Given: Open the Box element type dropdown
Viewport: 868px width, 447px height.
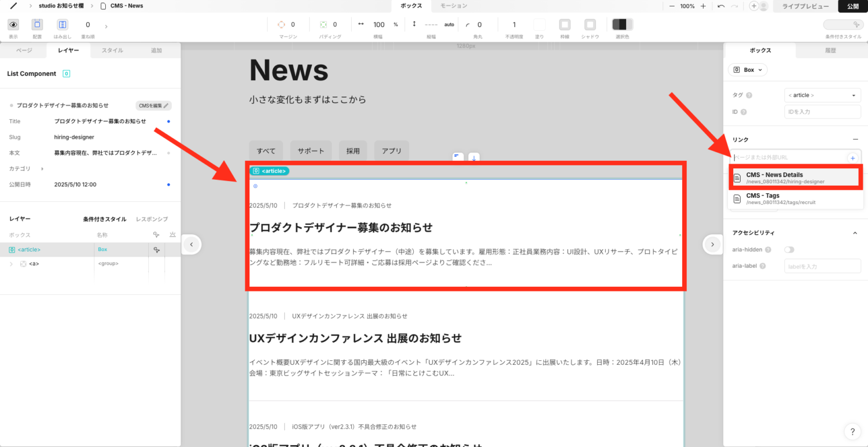Looking at the screenshot, I should coord(748,69).
